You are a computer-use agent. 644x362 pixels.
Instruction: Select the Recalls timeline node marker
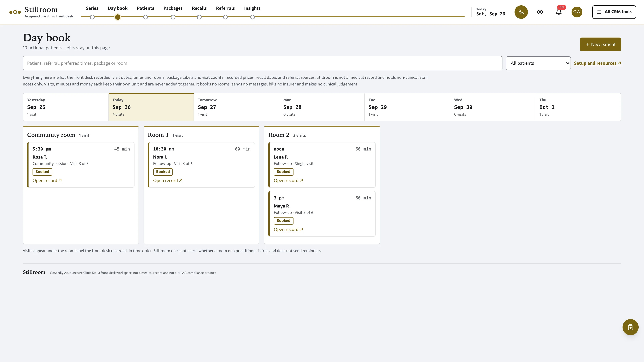click(199, 17)
